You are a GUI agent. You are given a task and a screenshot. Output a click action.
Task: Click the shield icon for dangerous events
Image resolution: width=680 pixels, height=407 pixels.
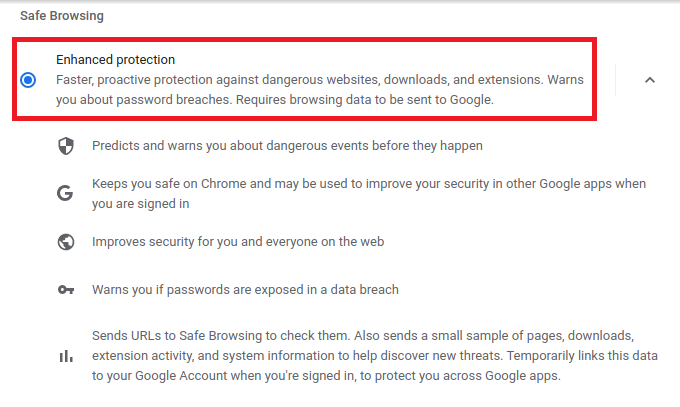tap(67, 146)
